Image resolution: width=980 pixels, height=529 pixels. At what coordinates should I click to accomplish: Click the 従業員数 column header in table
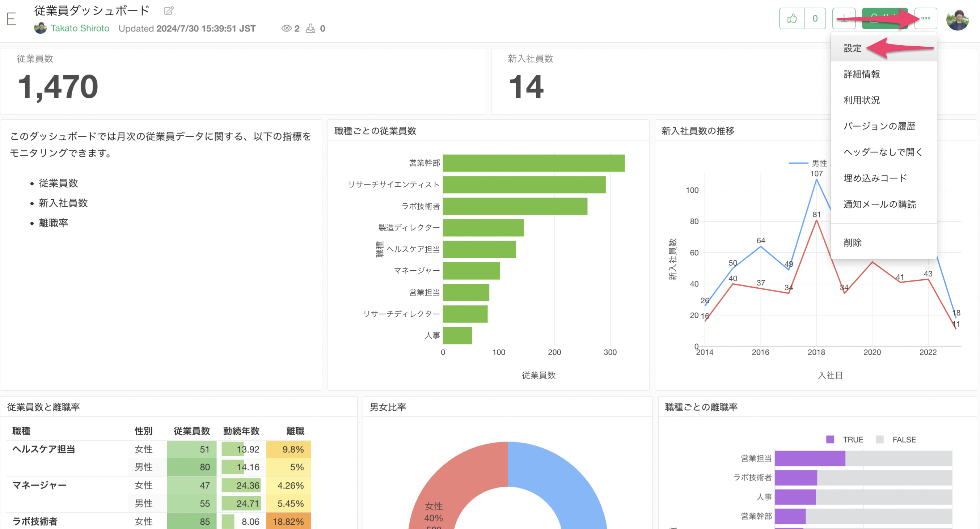point(192,431)
